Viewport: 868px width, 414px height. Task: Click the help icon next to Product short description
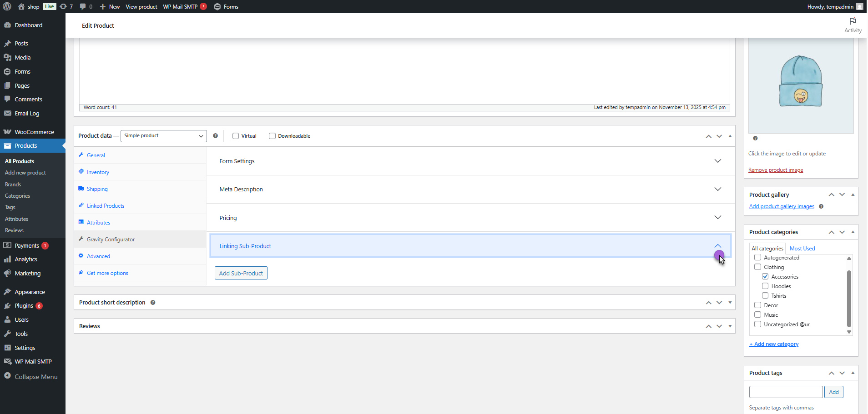click(153, 303)
